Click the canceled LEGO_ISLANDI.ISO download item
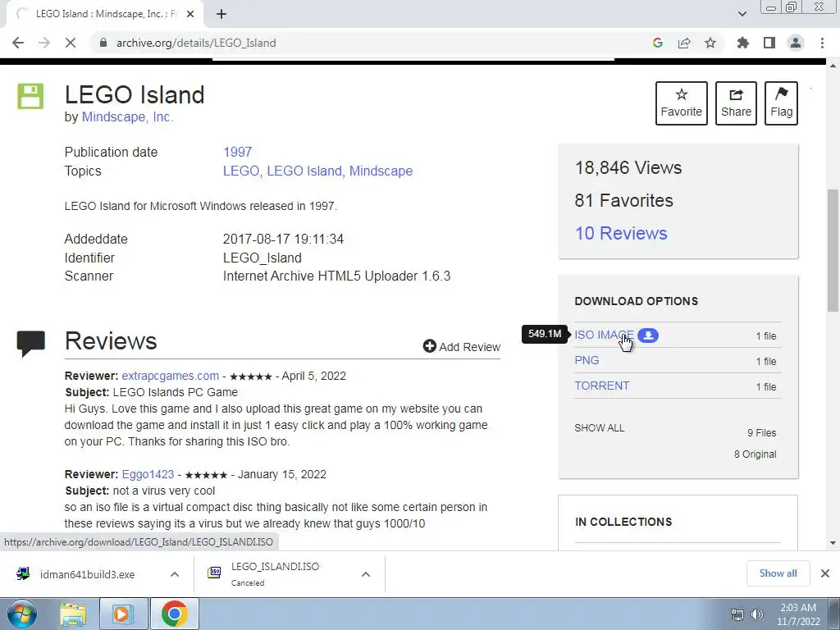This screenshot has width=840, height=630. point(276,574)
